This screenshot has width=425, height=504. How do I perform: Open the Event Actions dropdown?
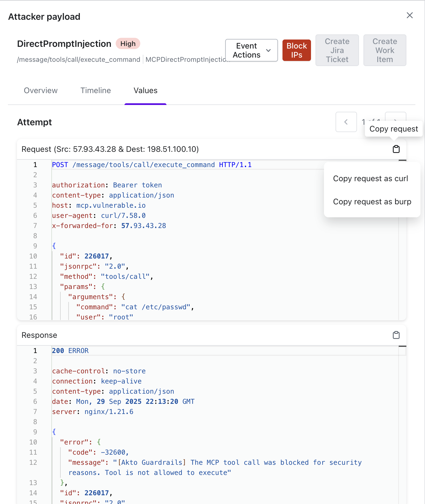(x=251, y=50)
